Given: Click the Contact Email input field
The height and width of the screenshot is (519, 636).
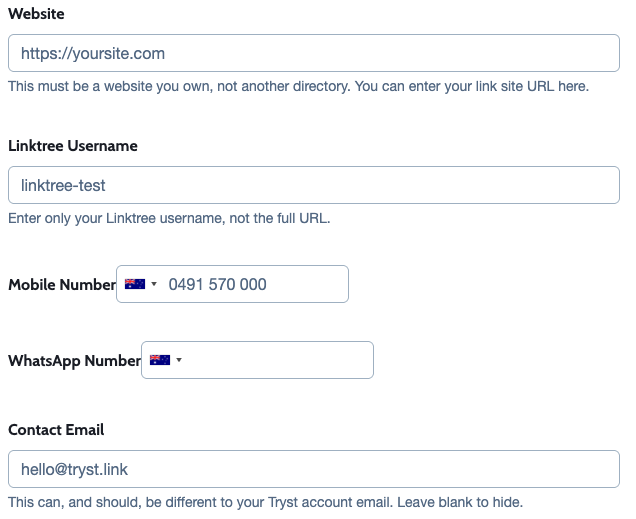Looking at the screenshot, I should 314,469.
